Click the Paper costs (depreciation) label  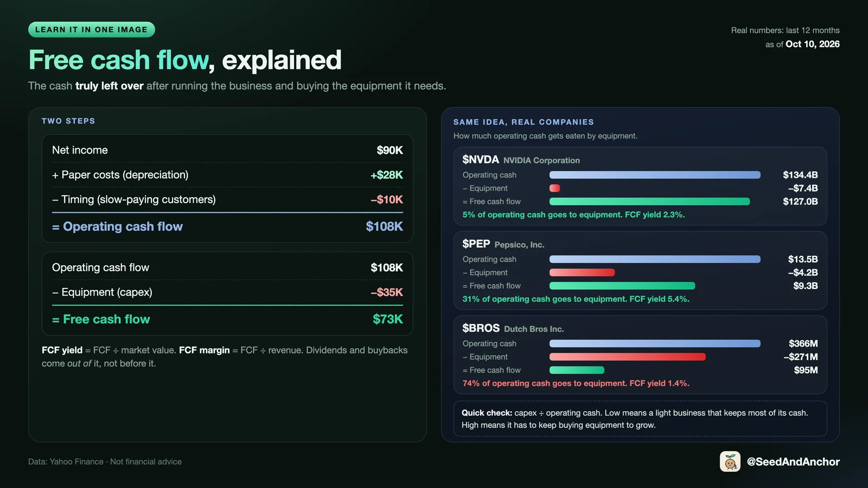(x=120, y=175)
